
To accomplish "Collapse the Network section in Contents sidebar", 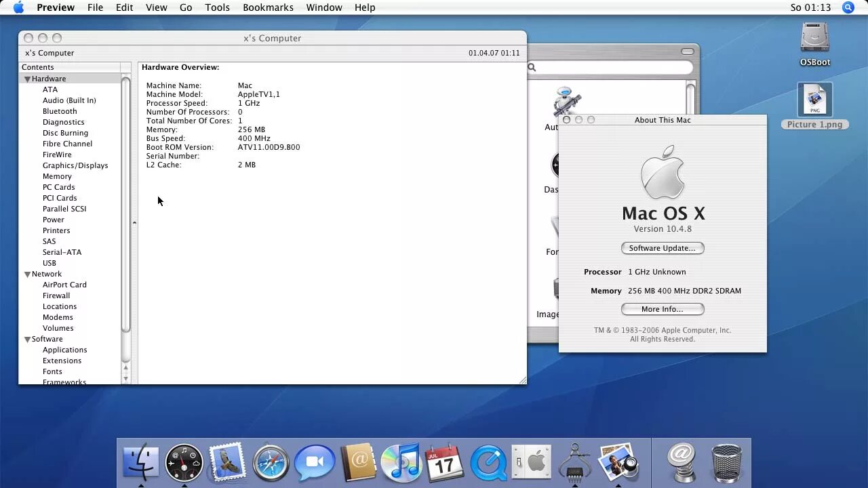I will pos(27,273).
